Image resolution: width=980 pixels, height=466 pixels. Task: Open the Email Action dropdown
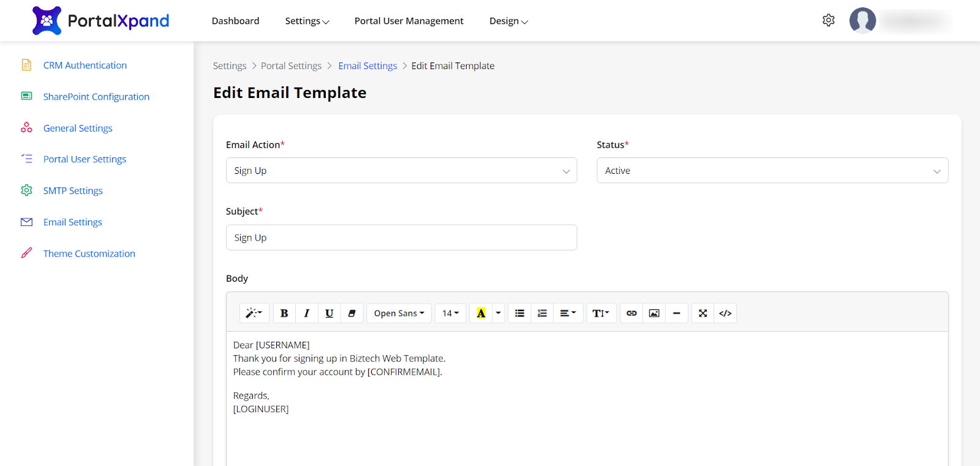401,170
